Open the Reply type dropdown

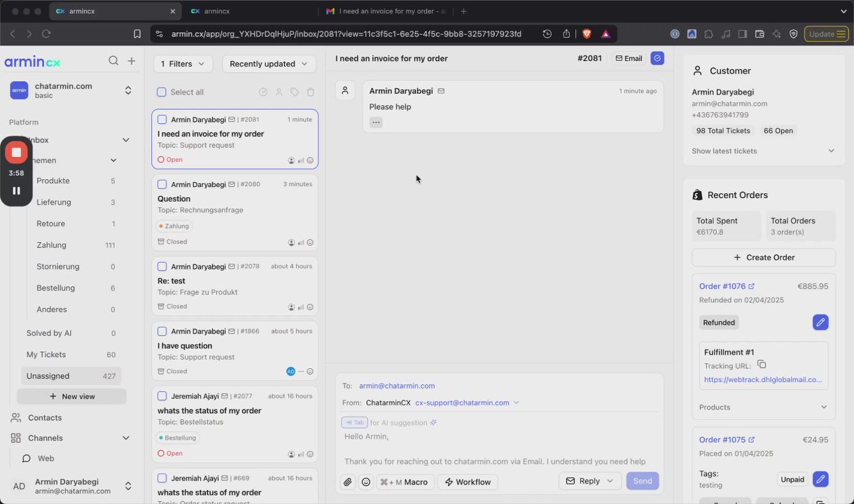tap(590, 481)
